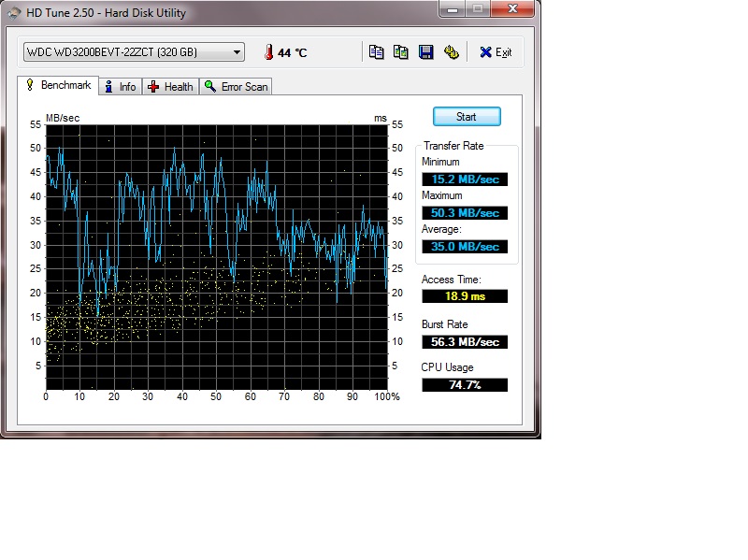Click the floppy disk save screenshot icon
Image resolution: width=748 pixels, height=560 pixels.
point(425,52)
